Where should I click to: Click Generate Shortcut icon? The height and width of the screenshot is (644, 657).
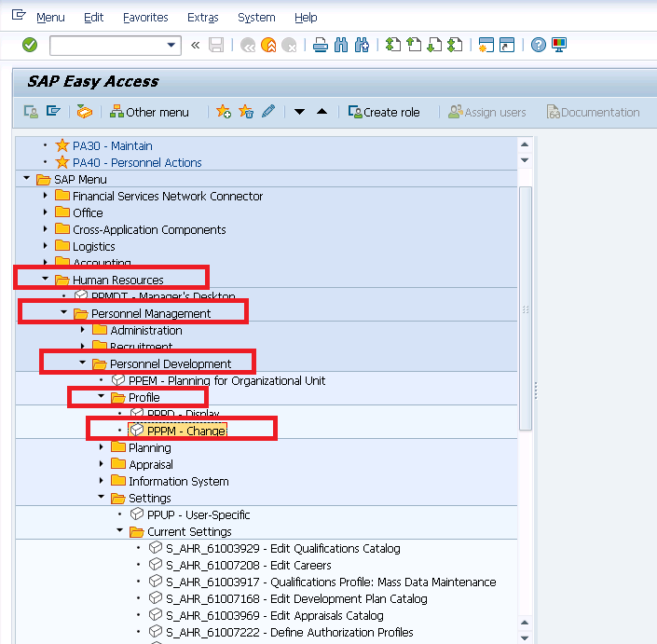coord(507,45)
